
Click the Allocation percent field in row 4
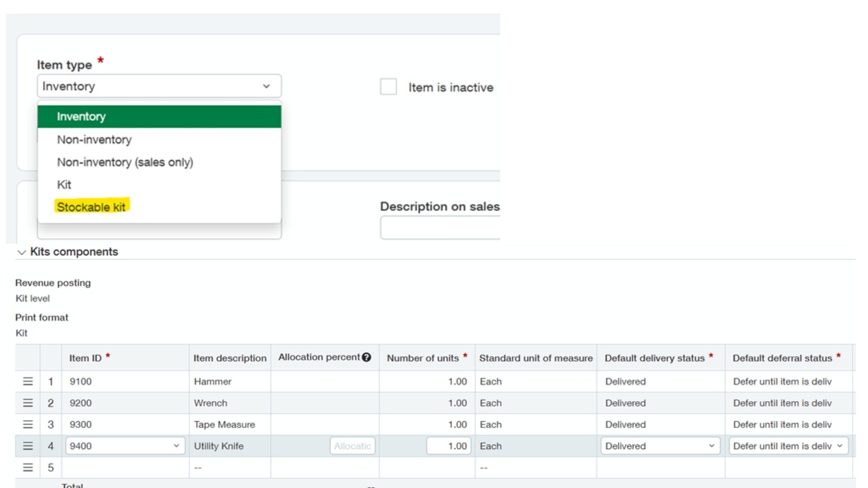[x=352, y=445]
